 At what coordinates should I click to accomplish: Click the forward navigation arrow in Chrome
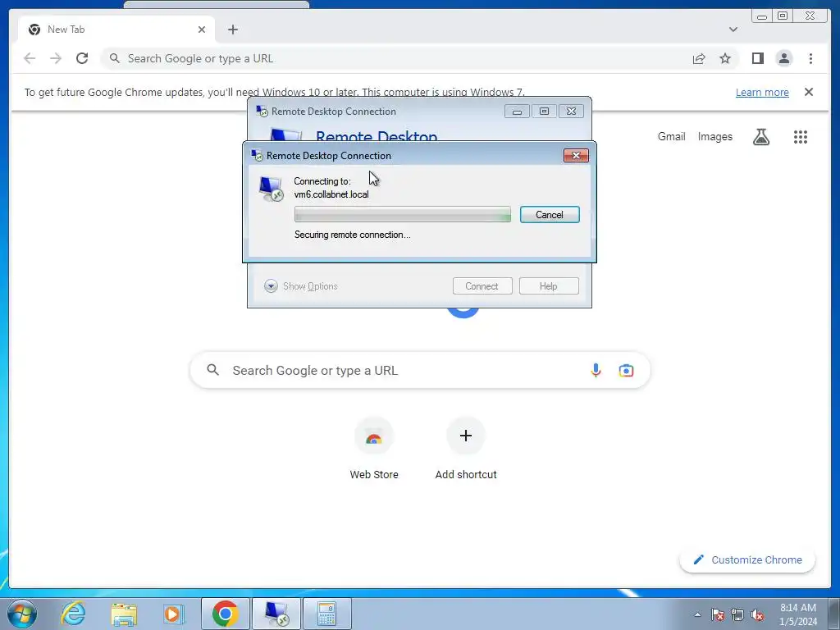(x=56, y=58)
